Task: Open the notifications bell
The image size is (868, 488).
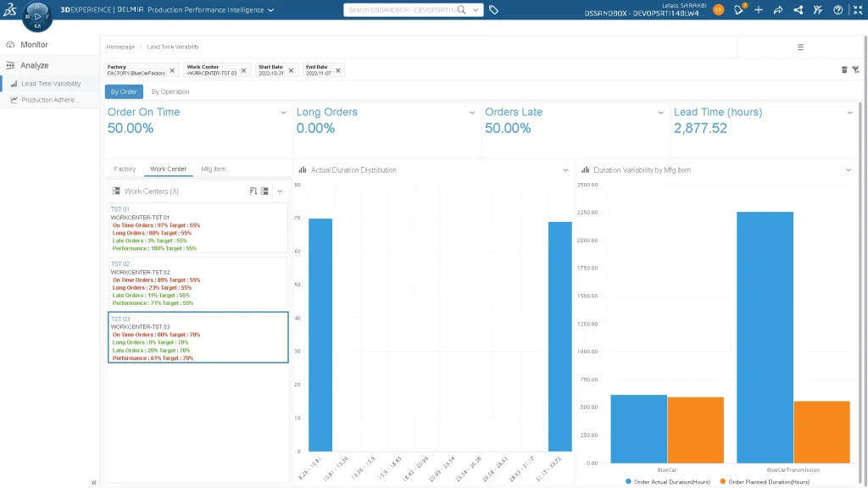Action: [x=738, y=10]
